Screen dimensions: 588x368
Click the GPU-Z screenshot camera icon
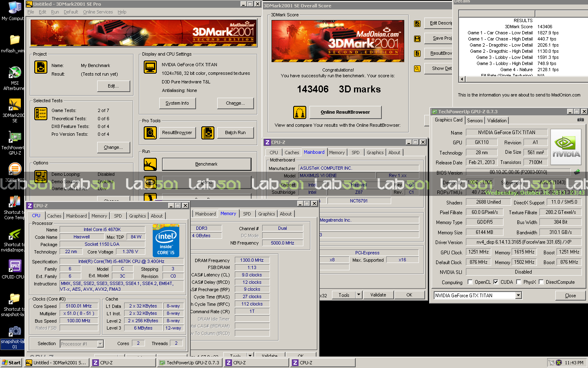(x=580, y=120)
